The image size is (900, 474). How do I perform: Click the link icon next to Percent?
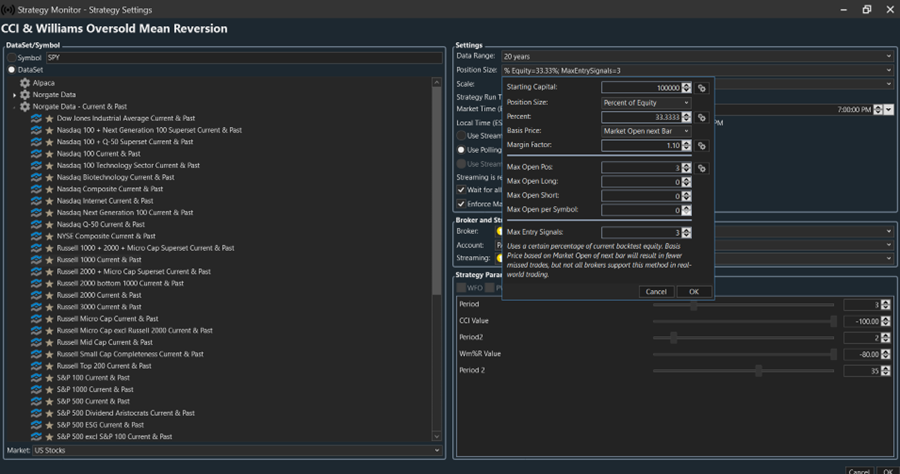[702, 117]
